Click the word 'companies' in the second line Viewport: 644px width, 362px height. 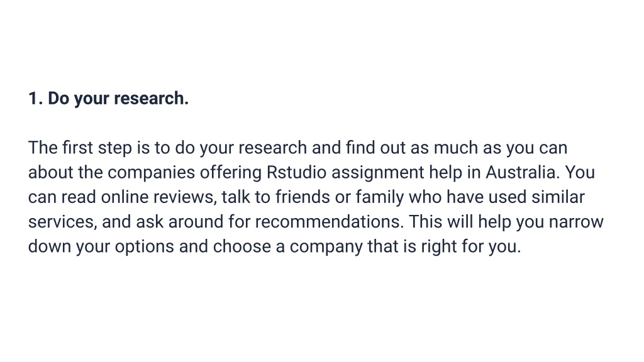pyautogui.click(x=152, y=173)
